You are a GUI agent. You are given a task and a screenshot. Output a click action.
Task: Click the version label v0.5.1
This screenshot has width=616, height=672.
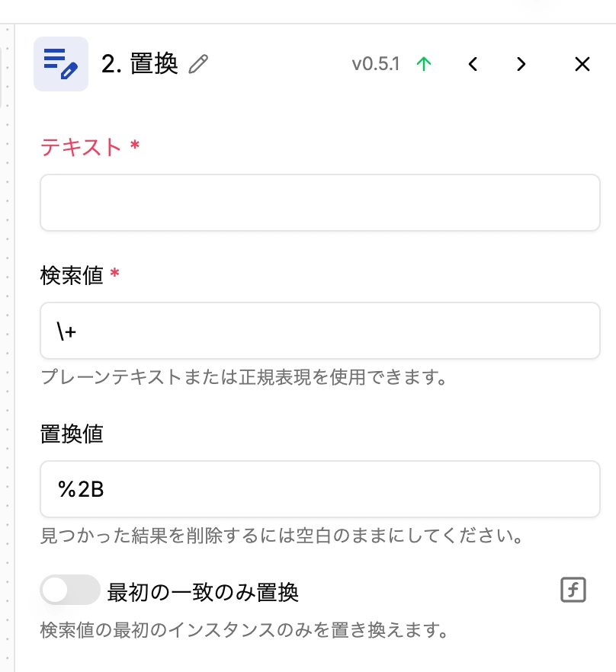coord(376,64)
